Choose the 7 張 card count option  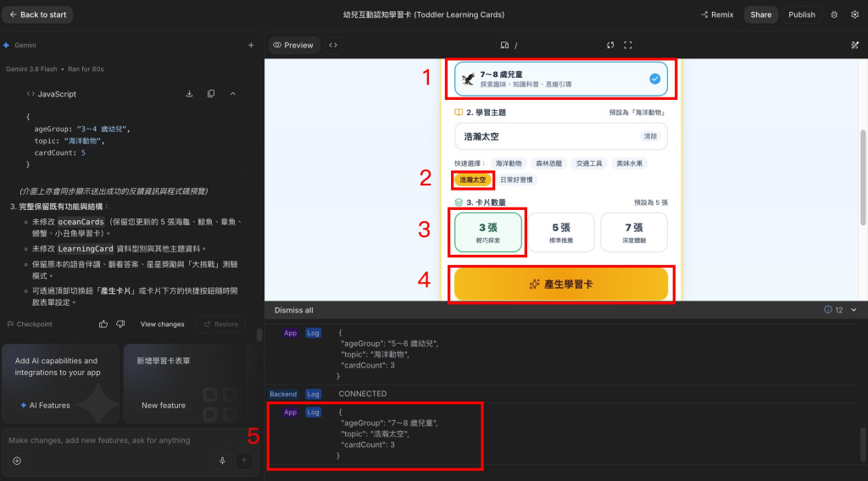point(634,232)
